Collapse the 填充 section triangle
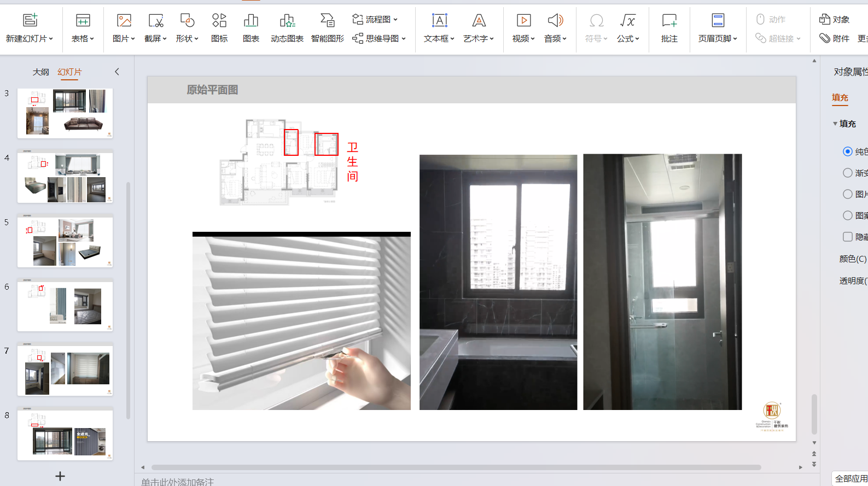The image size is (868, 486). [x=835, y=124]
